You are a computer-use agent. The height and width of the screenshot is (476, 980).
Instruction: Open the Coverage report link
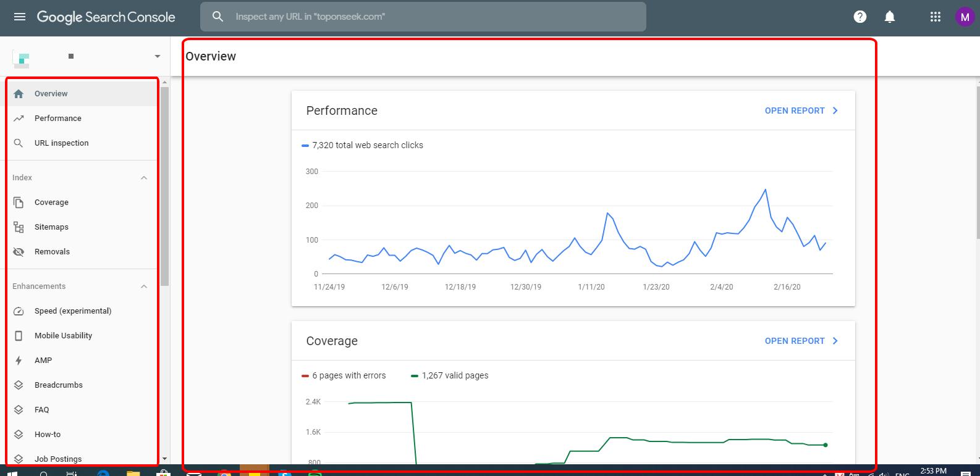coord(801,341)
